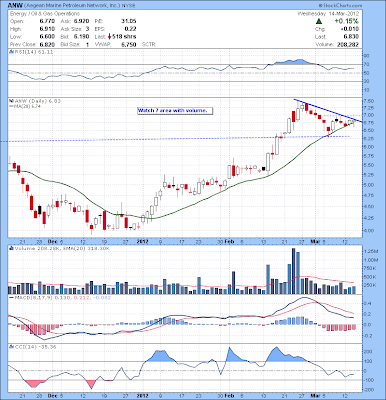Click the 7.50 price axis label
Screen dimensions: 386x400
369,101
